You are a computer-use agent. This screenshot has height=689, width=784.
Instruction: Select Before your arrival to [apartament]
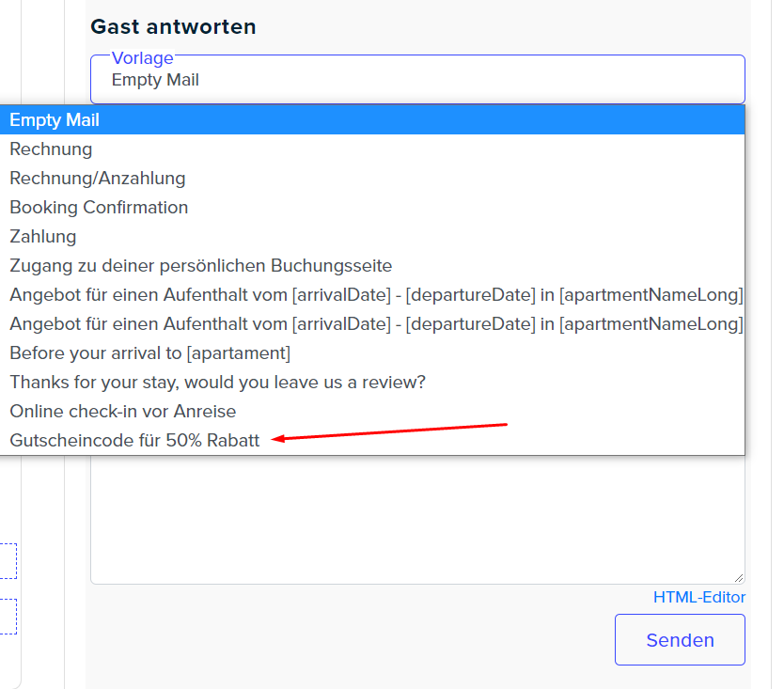(372, 352)
